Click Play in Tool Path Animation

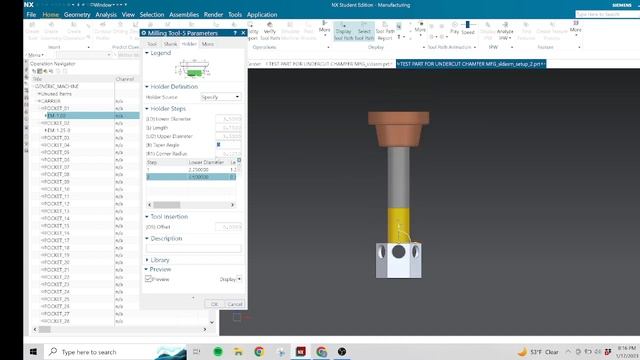[x=454, y=28]
